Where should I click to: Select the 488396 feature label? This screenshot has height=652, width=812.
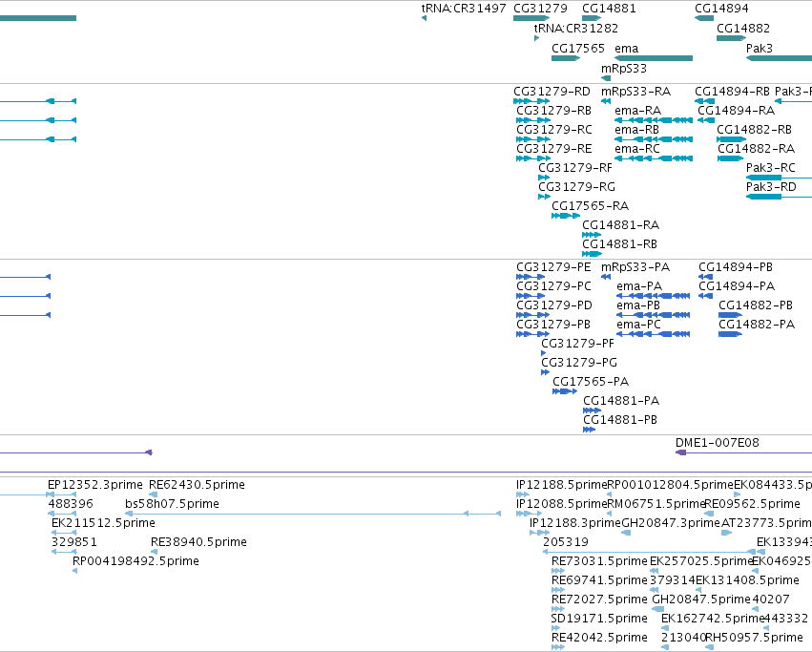71,504
